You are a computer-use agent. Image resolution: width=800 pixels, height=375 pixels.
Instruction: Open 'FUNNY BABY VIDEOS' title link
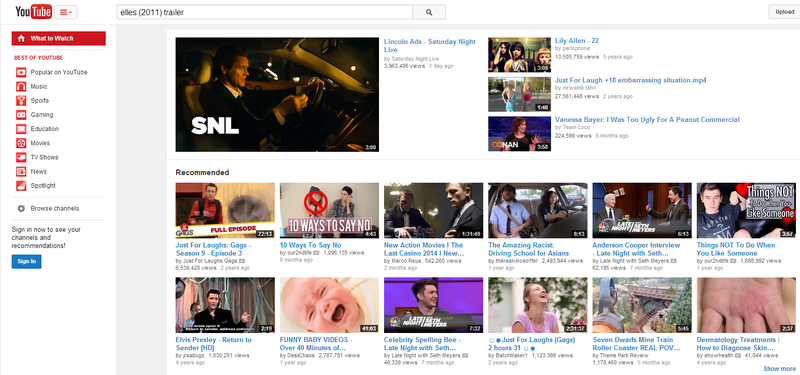point(316,343)
